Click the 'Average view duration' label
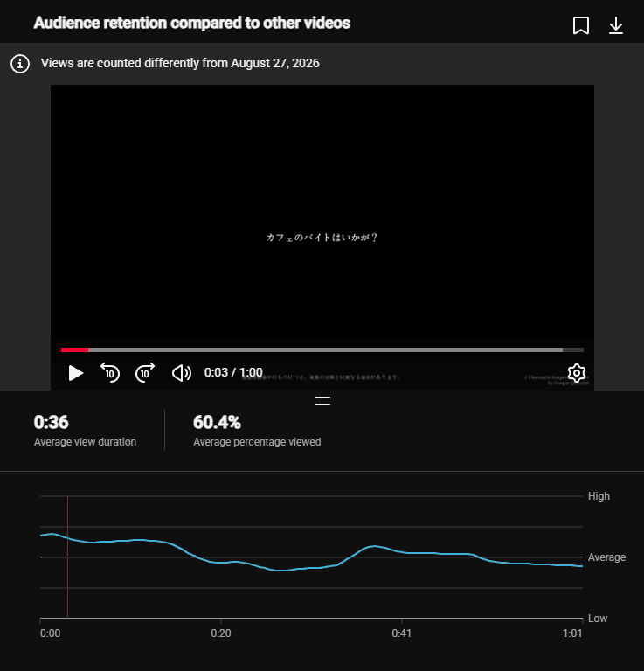 85,442
